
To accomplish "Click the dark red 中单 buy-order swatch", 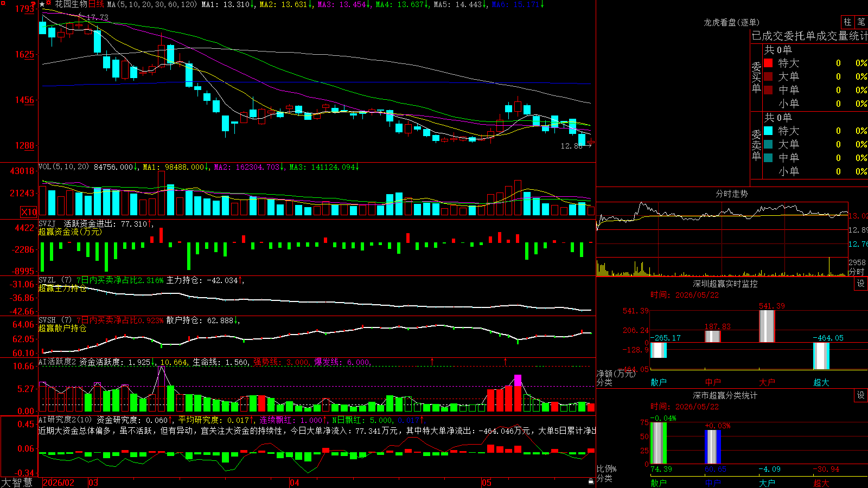I will click(768, 89).
